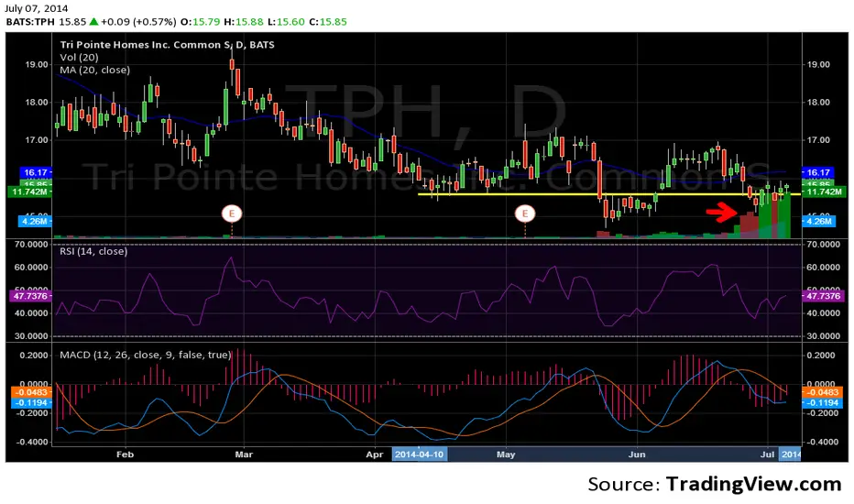Click the 0.2000 MACD label on right axis

820,356
